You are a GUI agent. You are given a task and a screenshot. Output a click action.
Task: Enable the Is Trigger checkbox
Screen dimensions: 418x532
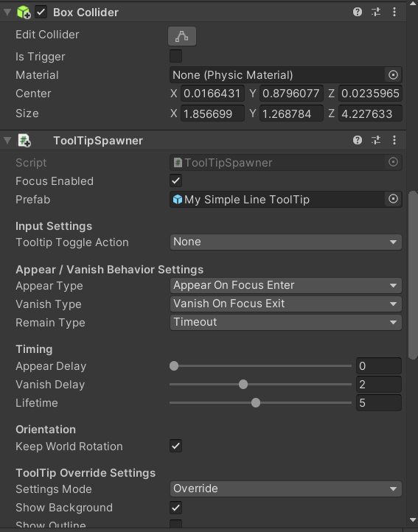(176, 56)
